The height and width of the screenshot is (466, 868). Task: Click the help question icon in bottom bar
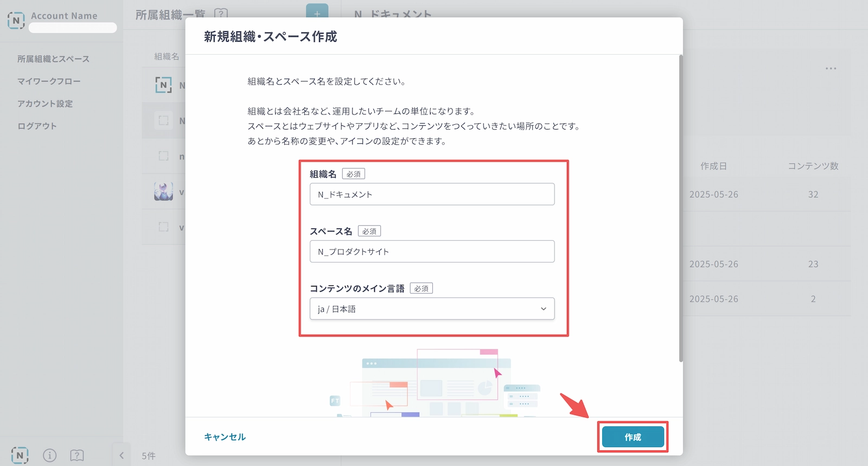click(x=77, y=455)
